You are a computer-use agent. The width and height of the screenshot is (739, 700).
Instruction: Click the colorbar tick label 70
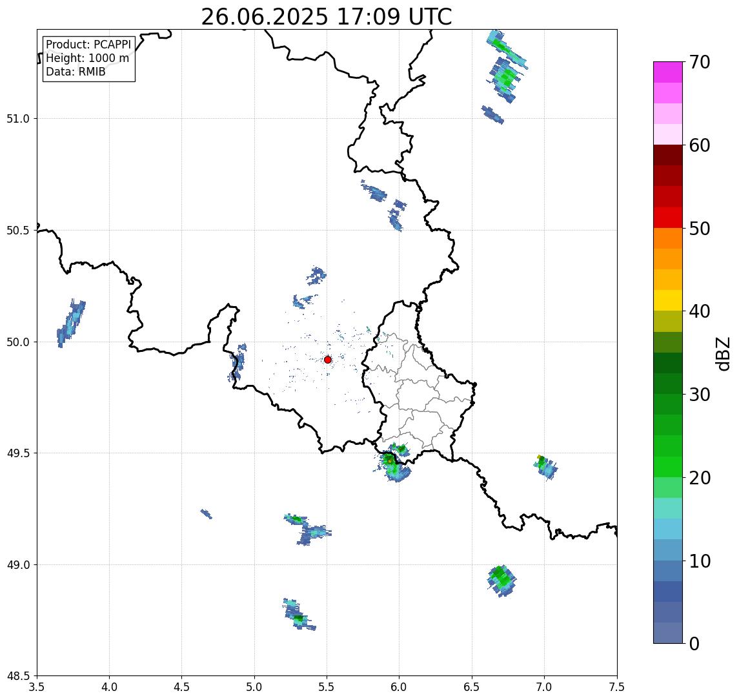(700, 62)
